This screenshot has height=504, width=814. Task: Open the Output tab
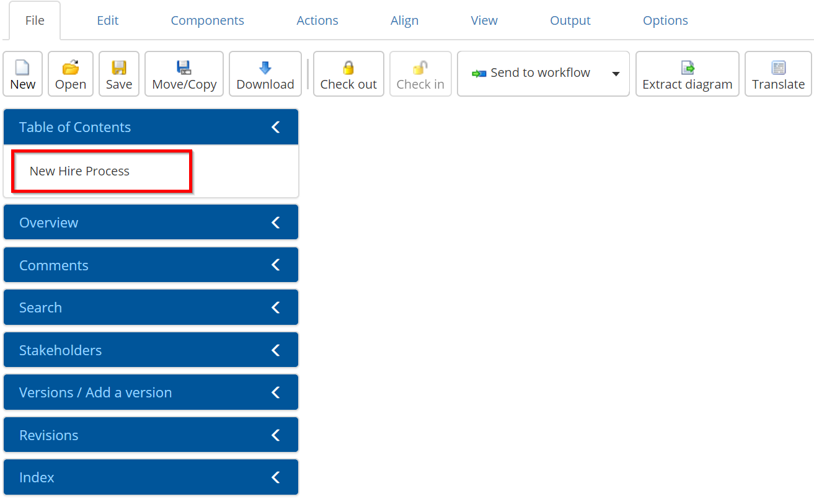click(x=570, y=20)
